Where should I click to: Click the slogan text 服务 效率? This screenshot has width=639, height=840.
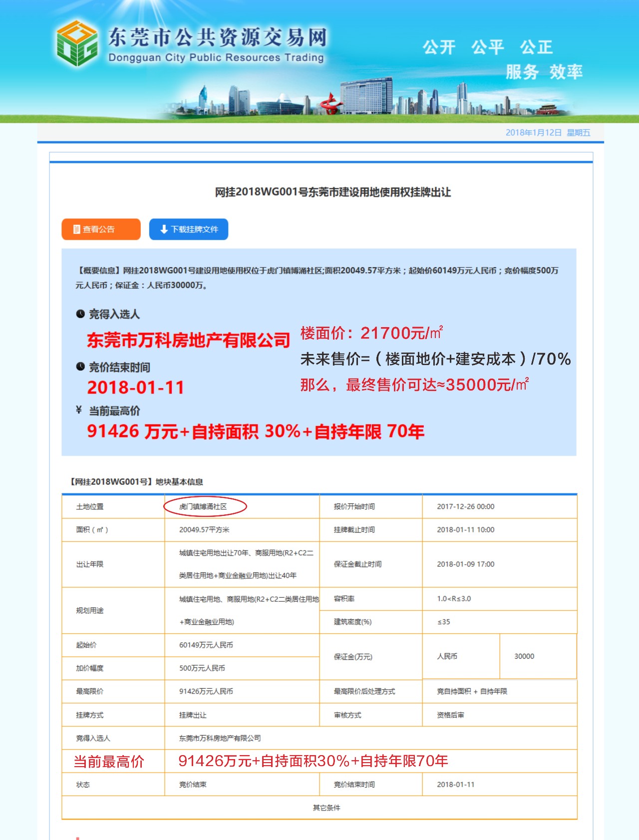pos(544,72)
